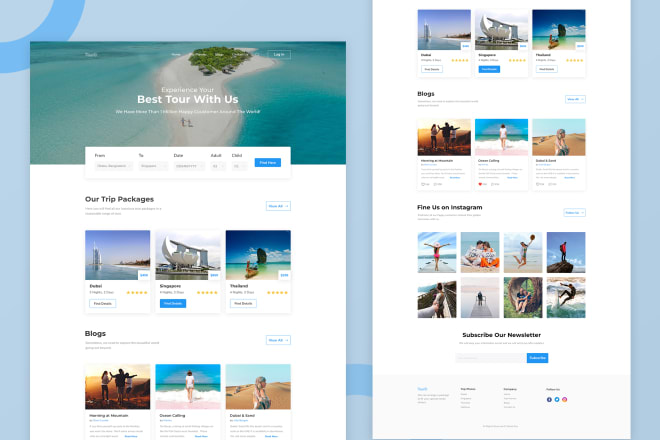
Task: Open Dubai package photo on left page
Action: click(117, 255)
